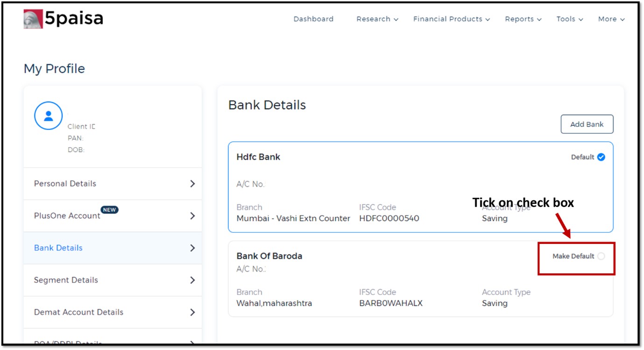Click the DOB label in profile card
The width and height of the screenshot is (644, 350).
click(x=76, y=150)
